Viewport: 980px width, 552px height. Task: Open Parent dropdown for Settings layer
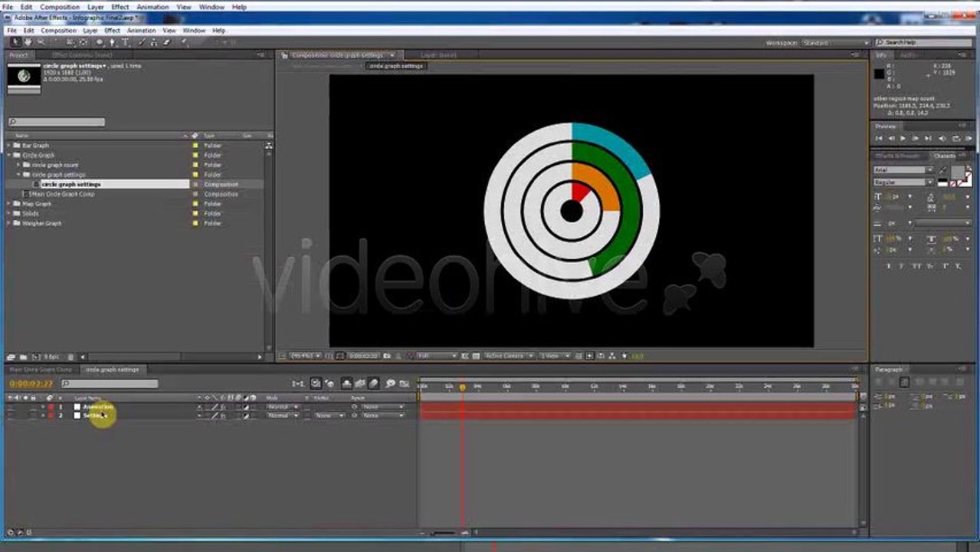click(383, 416)
